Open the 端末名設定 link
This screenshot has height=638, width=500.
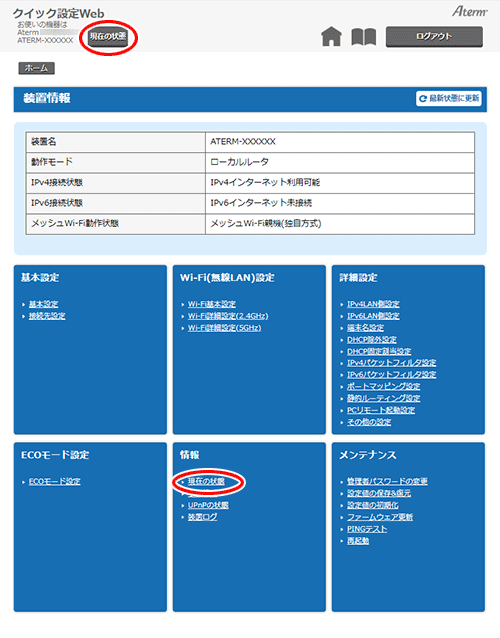365,328
